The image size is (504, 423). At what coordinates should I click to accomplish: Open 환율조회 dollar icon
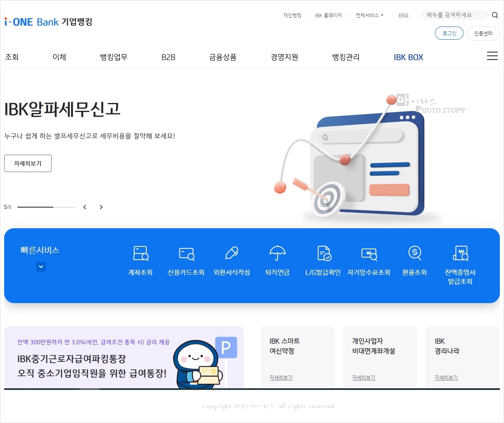click(x=414, y=253)
